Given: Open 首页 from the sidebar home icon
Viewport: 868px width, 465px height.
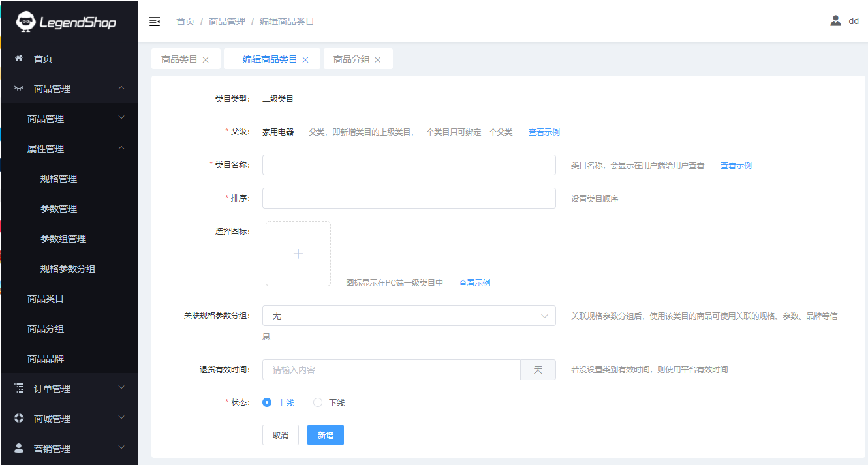Looking at the screenshot, I should (x=20, y=59).
